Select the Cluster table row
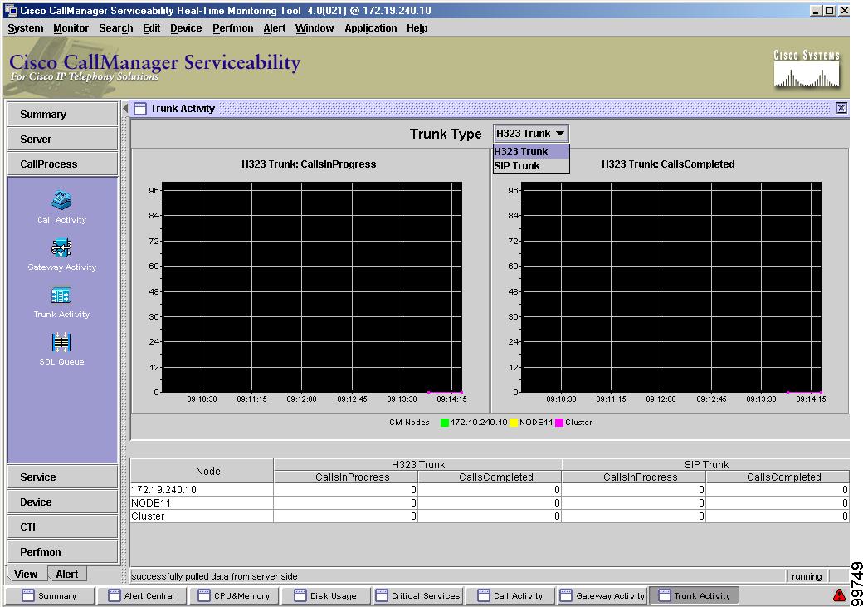The height and width of the screenshot is (607, 868). pyautogui.click(x=490, y=516)
